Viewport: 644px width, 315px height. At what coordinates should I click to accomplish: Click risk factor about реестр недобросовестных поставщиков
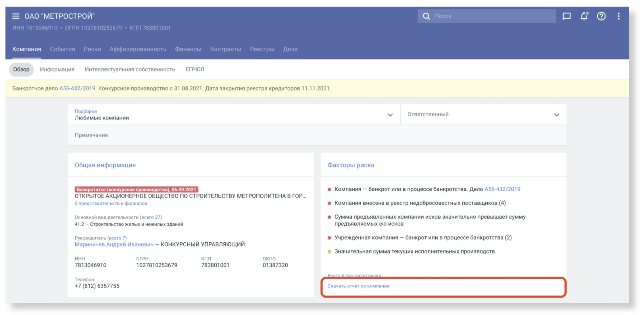point(420,203)
